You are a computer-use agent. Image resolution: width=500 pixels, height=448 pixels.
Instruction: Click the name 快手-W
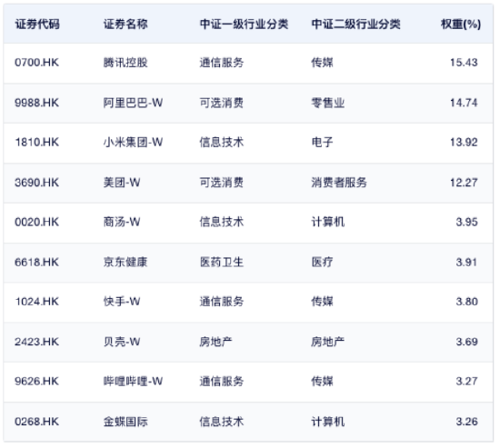[122, 302]
